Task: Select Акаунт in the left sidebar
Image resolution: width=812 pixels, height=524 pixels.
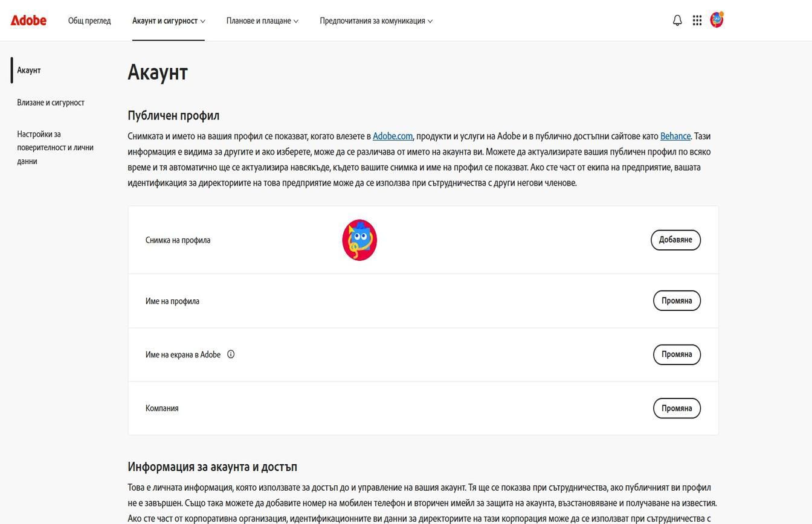Action: pyautogui.click(x=28, y=70)
